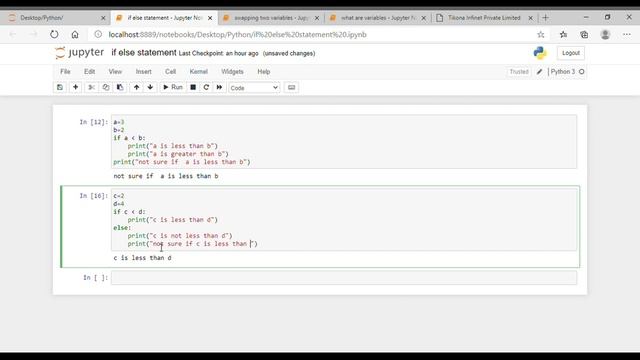Save notebook with the floppy disk icon
Screen dimensions: 640x360
tap(60, 87)
